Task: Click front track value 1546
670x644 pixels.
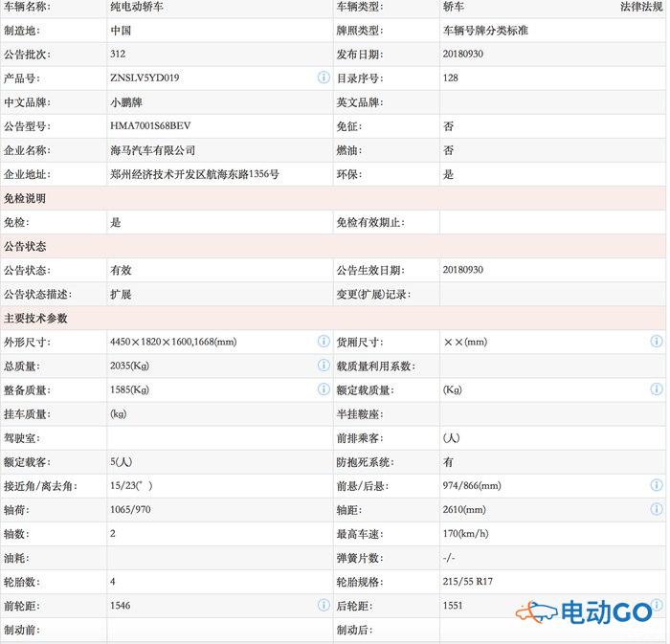Action: [120, 605]
